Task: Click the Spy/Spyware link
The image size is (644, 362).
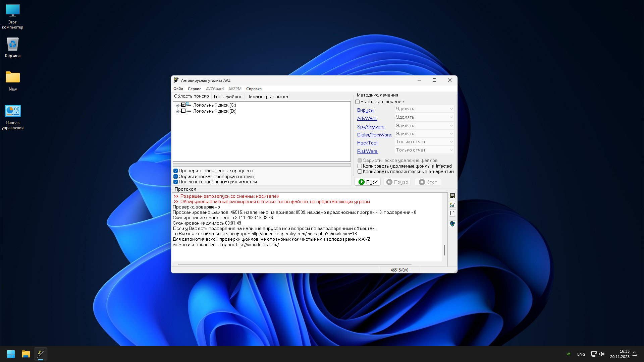Action: 371,127
